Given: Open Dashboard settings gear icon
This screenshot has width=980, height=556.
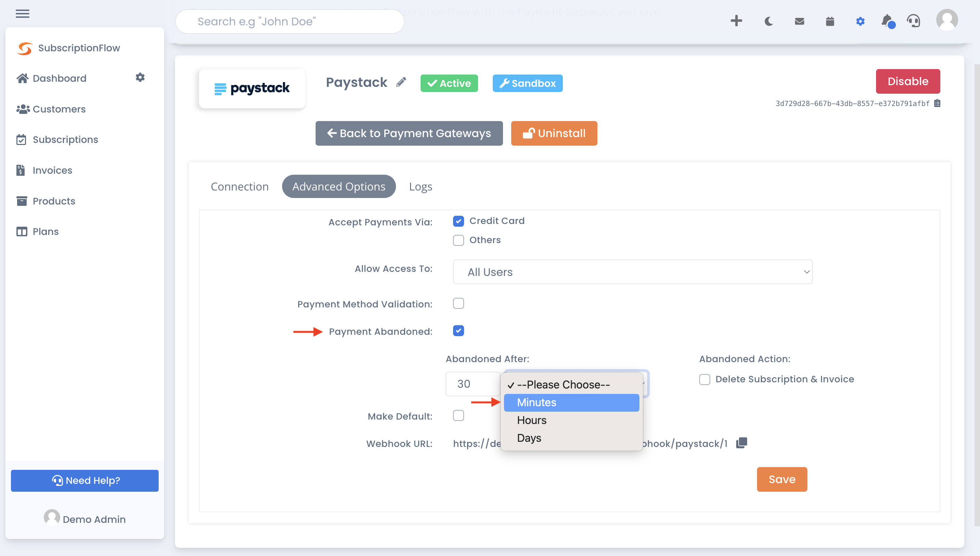Looking at the screenshot, I should (x=140, y=77).
